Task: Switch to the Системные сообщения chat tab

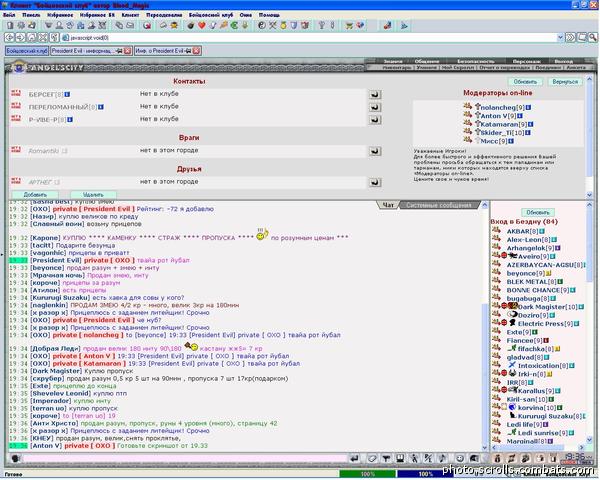Action: 439,205
